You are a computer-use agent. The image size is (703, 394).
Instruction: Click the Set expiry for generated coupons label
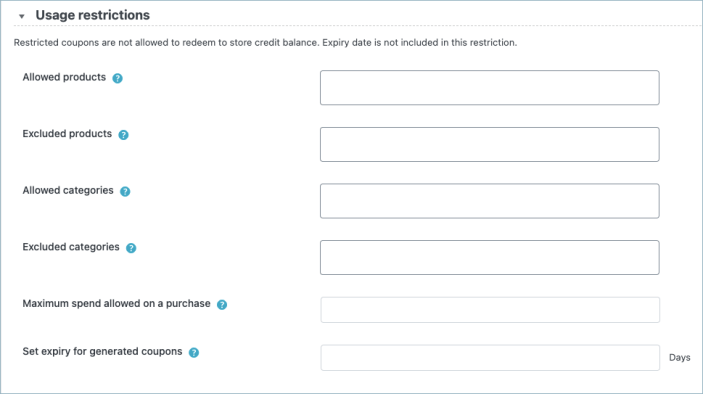coord(102,351)
